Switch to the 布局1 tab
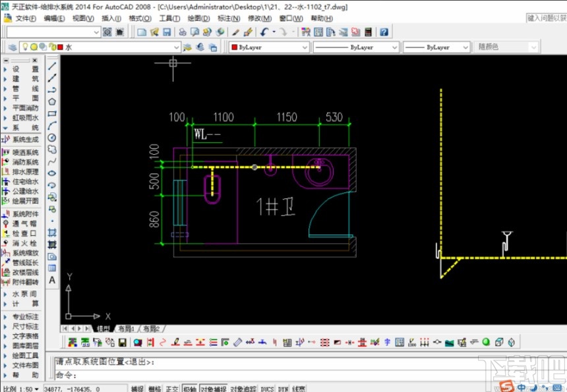 pyautogui.click(x=125, y=328)
